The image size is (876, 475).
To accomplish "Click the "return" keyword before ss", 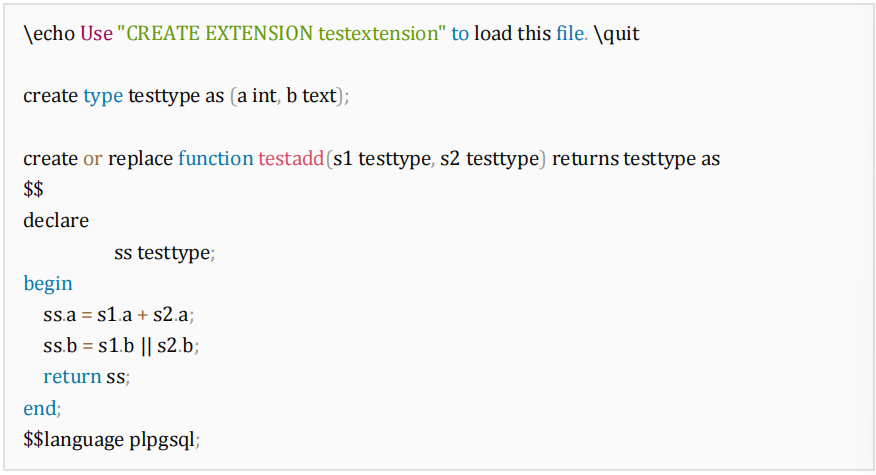I will 72,377.
